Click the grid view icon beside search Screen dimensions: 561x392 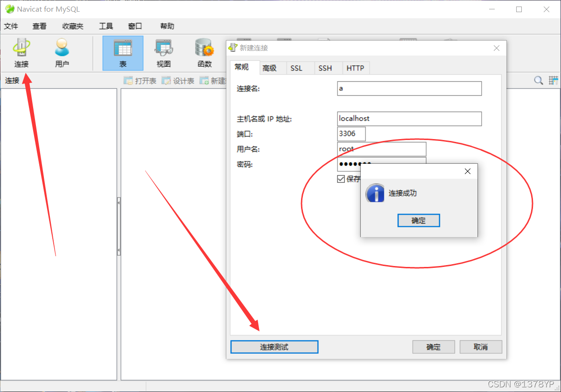click(554, 81)
